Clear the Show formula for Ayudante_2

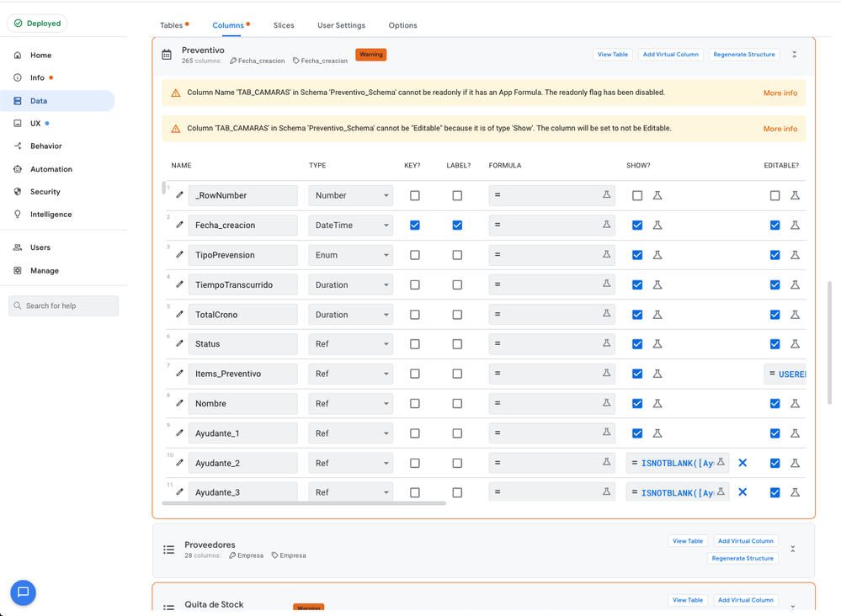pos(743,463)
